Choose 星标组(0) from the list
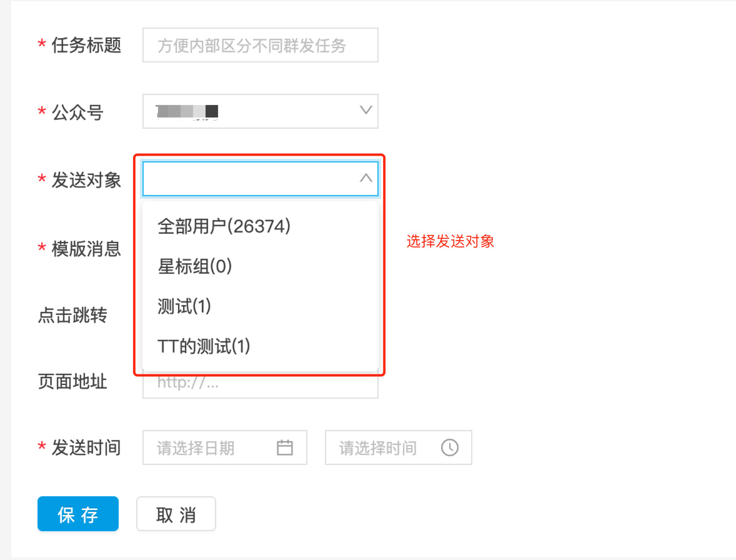This screenshot has height=560, width=736. pos(195,267)
